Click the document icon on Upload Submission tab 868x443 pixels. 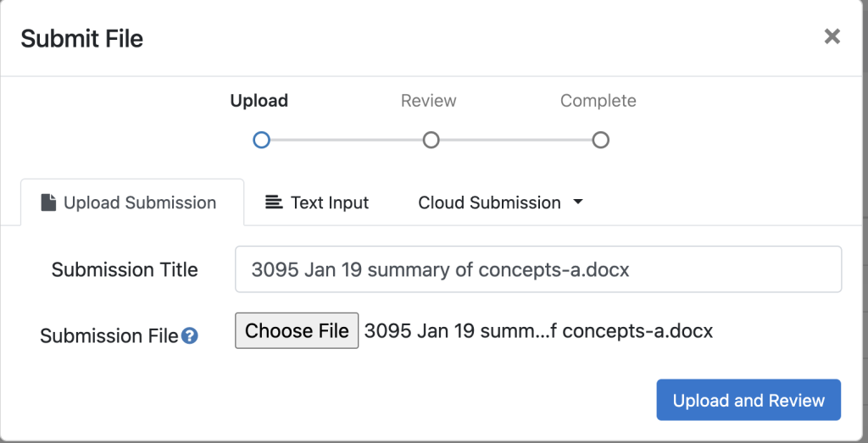[x=49, y=202]
